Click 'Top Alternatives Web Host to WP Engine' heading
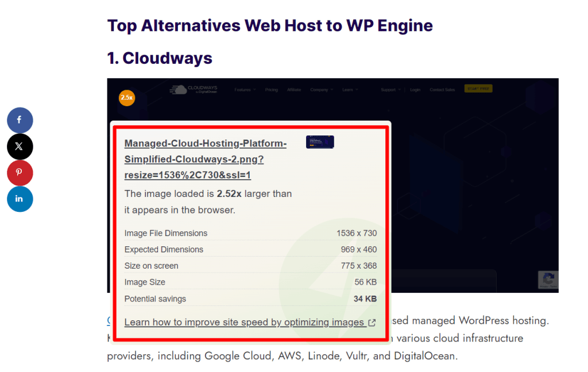This screenshot has height=372, width=588. [270, 25]
